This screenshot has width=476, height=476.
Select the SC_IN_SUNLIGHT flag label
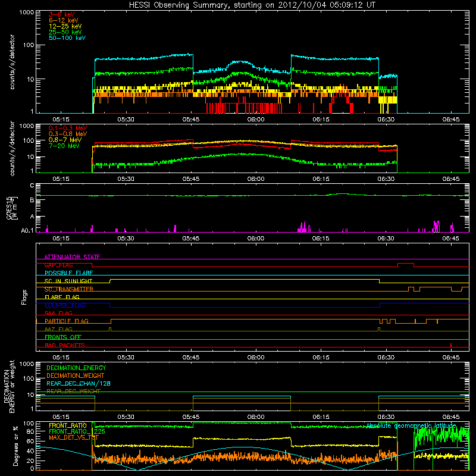tap(68, 281)
